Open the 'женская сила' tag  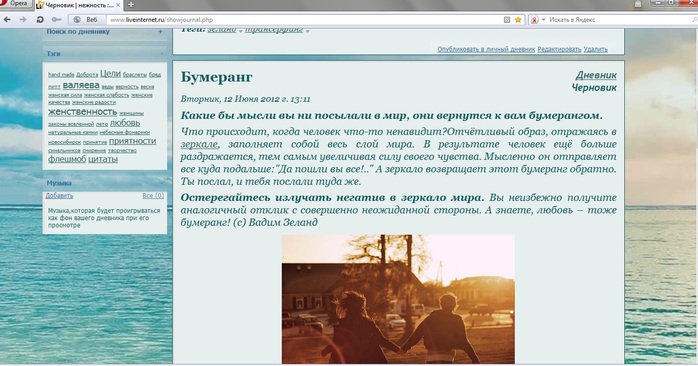tap(65, 95)
